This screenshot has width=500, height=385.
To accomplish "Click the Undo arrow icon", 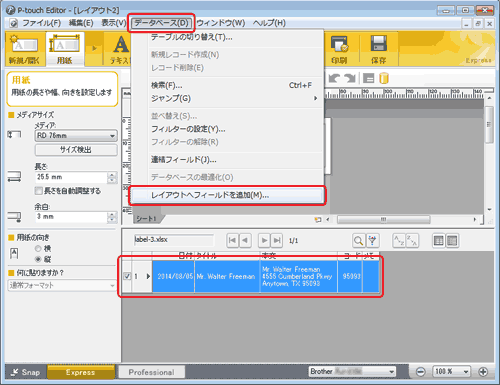I will pos(334,78).
